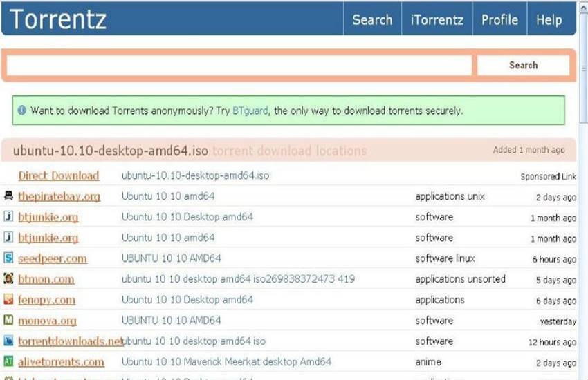Focus the torrent search text field

pos(239,66)
